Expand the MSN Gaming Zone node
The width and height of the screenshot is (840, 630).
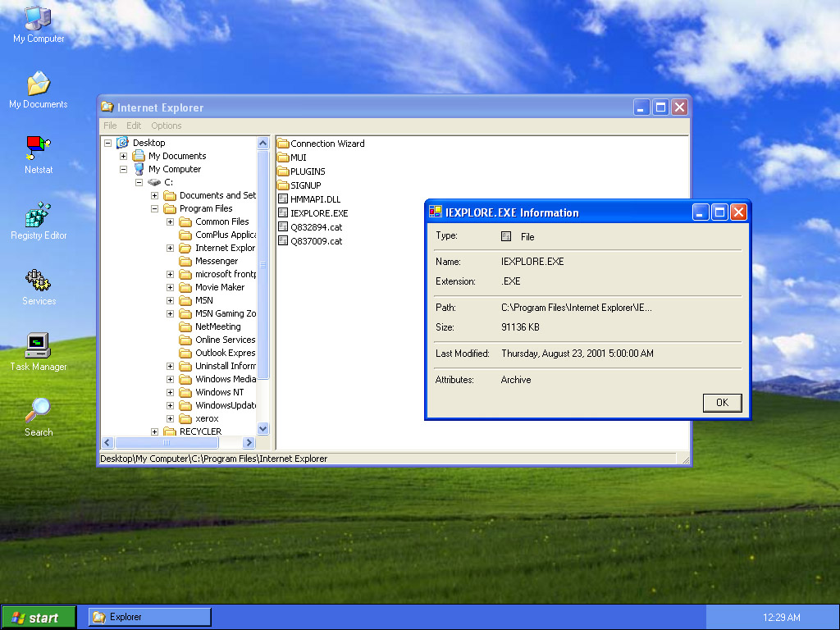pos(170,314)
